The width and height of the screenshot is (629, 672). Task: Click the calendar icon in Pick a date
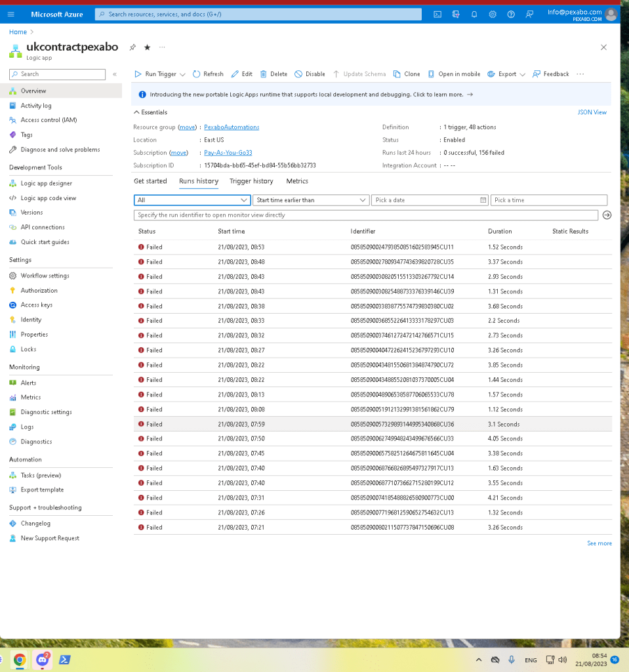[x=483, y=200]
